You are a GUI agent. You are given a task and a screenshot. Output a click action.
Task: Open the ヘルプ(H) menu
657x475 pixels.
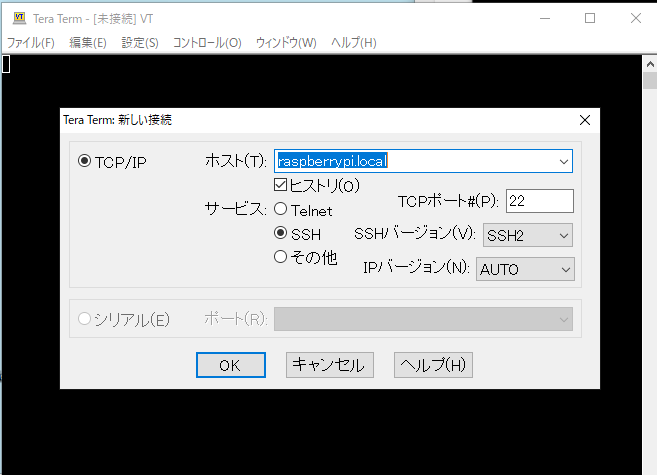pyautogui.click(x=354, y=43)
